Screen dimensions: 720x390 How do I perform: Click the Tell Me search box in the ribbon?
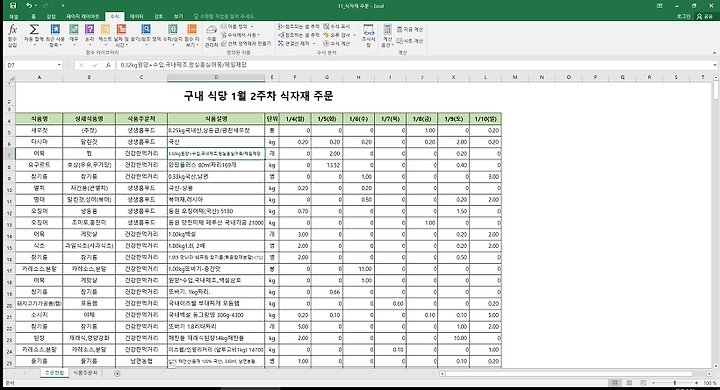tap(224, 16)
